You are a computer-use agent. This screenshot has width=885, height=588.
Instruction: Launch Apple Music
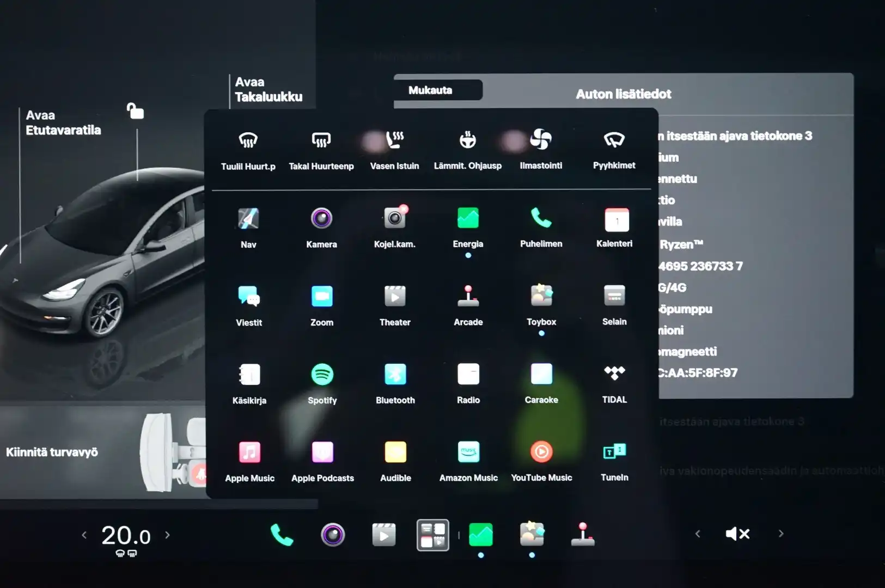coord(249,462)
